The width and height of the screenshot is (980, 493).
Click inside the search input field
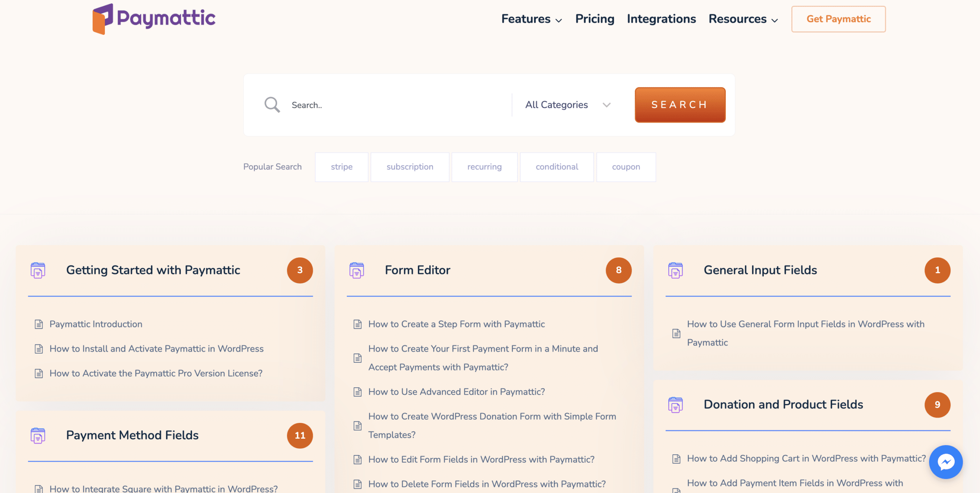[383, 105]
